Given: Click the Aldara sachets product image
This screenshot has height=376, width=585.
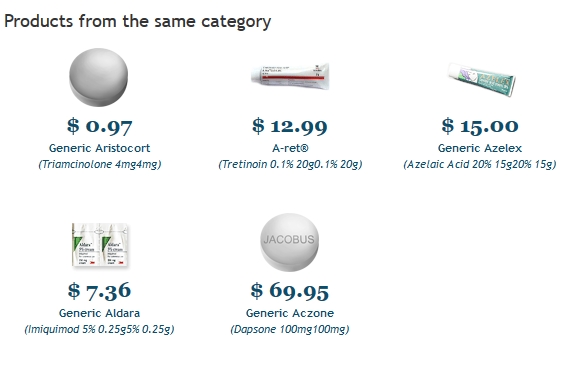Looking at the screenshot, I should (x=99, y=245).
